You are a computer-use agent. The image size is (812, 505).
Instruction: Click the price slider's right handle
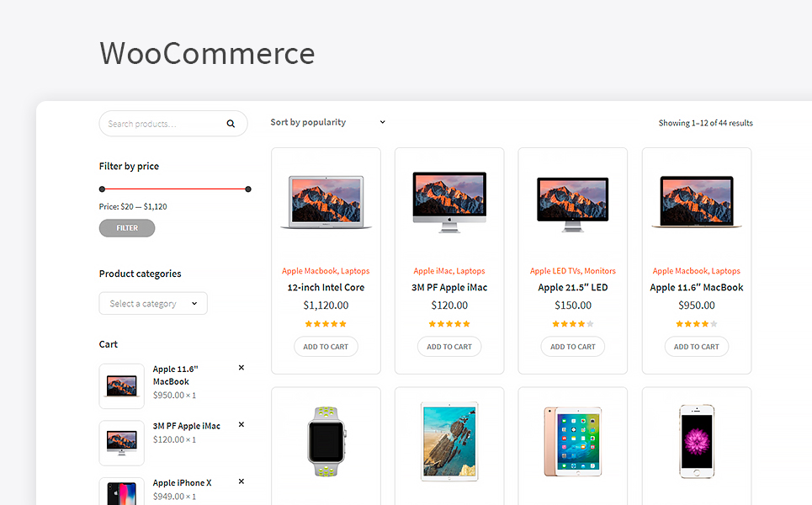point(248,189)
